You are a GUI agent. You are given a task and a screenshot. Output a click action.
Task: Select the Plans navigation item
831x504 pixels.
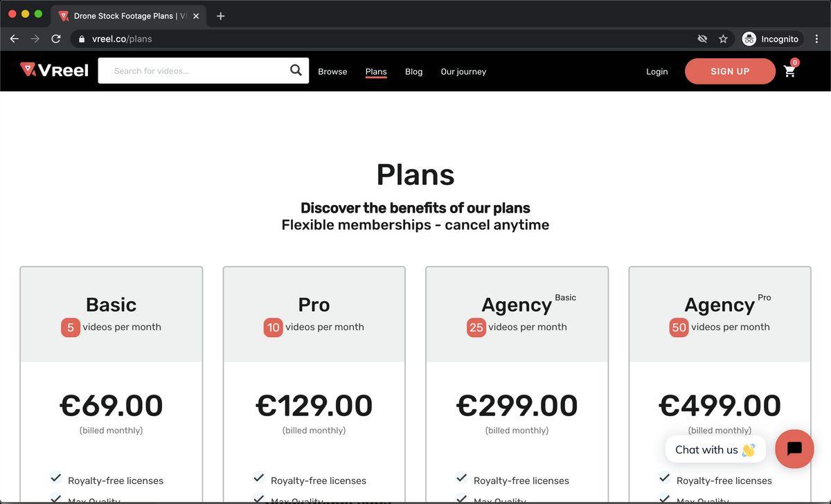376,71
